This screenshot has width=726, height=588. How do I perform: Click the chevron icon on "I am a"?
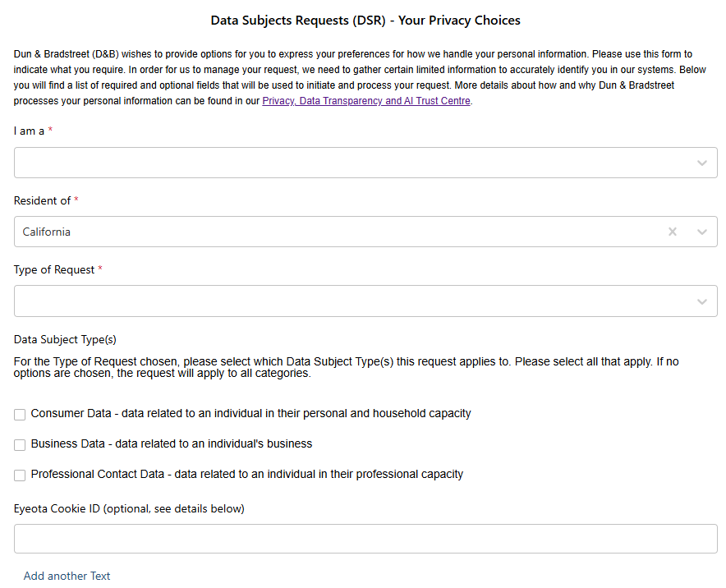click(x=702, y=163)
